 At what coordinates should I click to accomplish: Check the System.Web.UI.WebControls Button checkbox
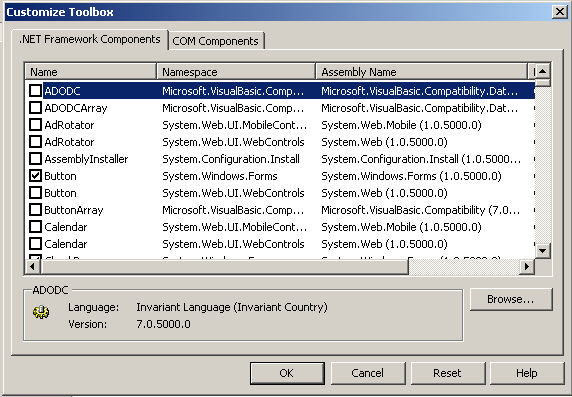pos(35,193)
